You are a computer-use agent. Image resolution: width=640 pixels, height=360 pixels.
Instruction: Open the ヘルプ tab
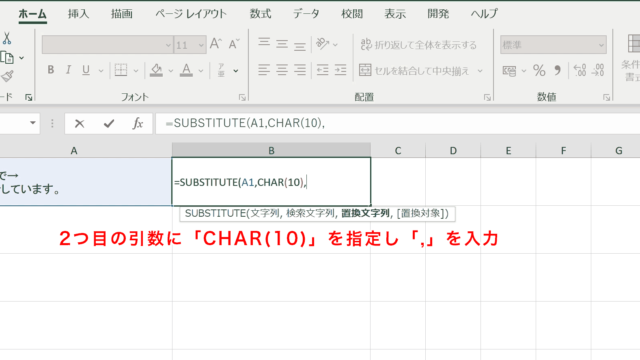coord(484,14)
